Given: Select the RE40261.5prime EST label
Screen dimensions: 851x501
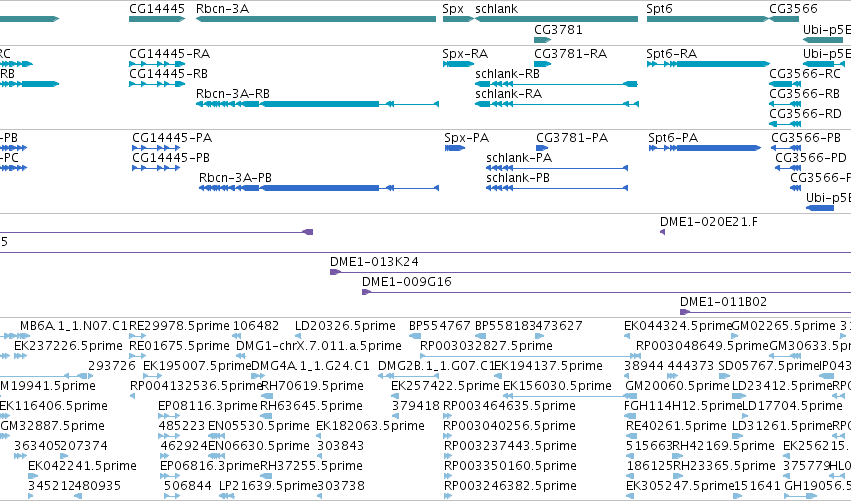Looking at the screenshot, I should click(677, 426).
